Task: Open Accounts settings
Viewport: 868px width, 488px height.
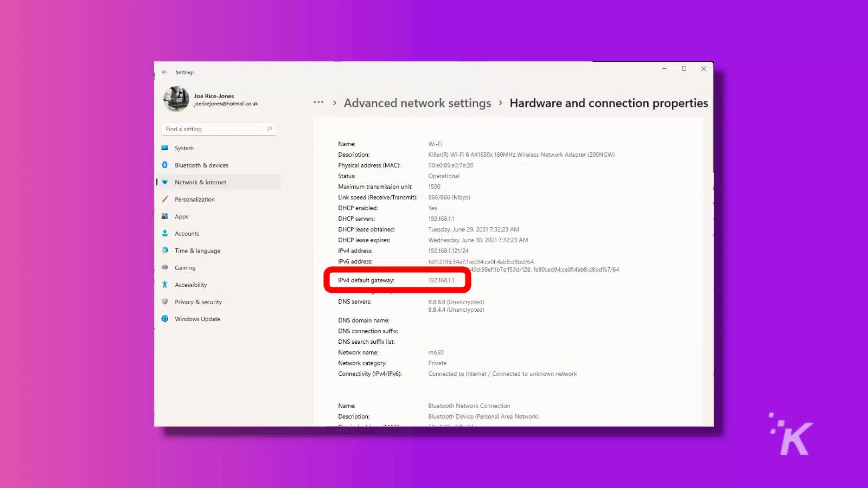Action: [187, 233]
